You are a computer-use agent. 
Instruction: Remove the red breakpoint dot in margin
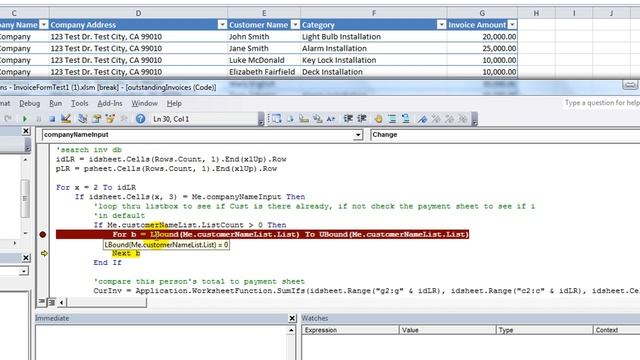[x=42, y=234]
